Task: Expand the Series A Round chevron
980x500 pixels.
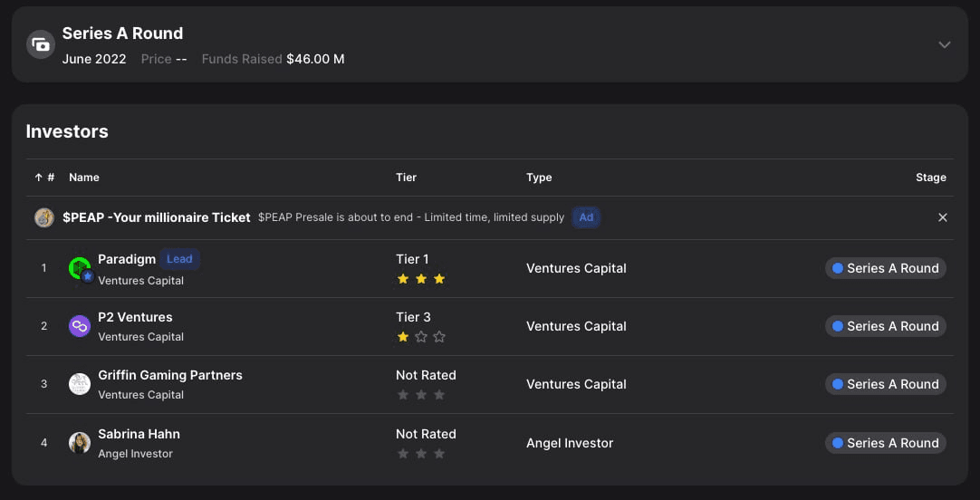Action: [x=945, y=44]
